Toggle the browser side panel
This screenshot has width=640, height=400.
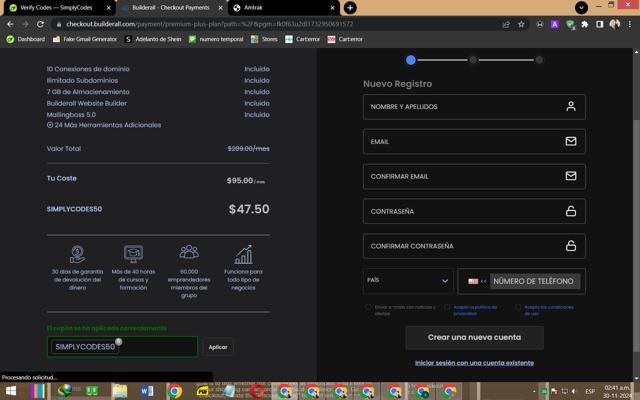pos(600,24)
